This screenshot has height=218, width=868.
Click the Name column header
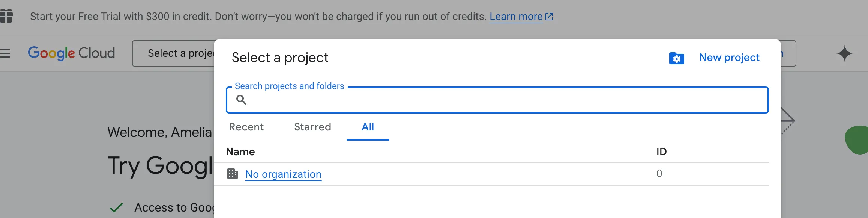[x=240, y=151]
